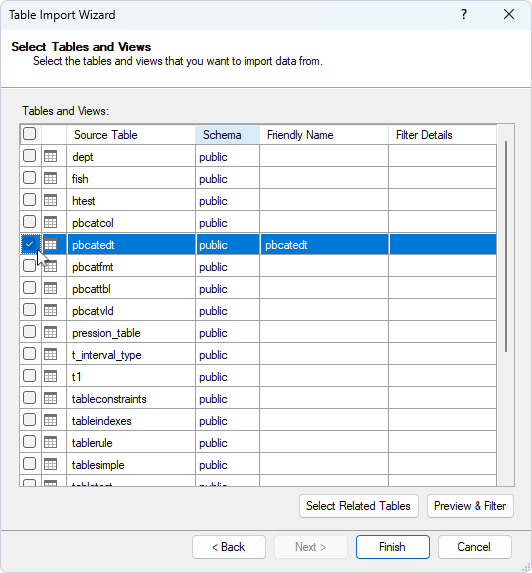Select the dept source table name

[83, 157]
